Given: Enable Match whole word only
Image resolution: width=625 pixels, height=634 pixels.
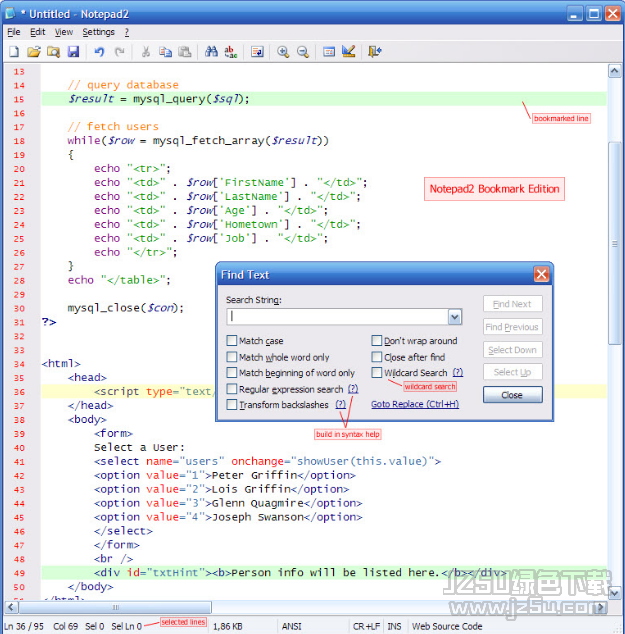Looking at the screenshot, I should pos(232,357).
